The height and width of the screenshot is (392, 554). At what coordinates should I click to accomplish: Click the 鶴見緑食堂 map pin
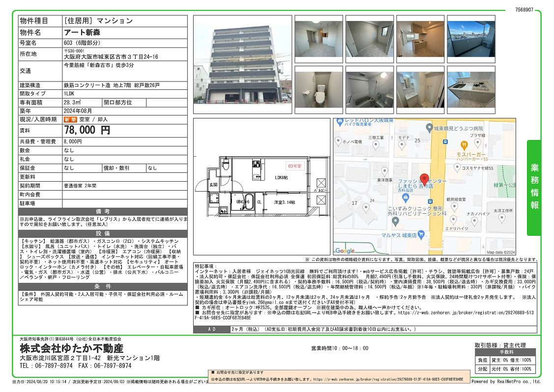(454, 207)
